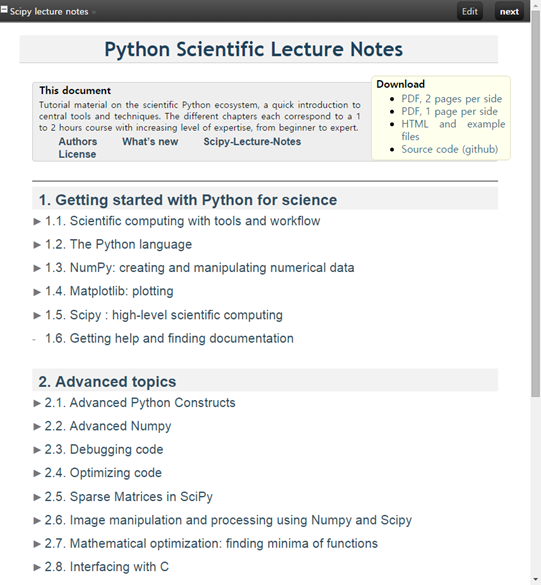Open 2.7 Mathematical optimization chapter link

click(211, 544)
